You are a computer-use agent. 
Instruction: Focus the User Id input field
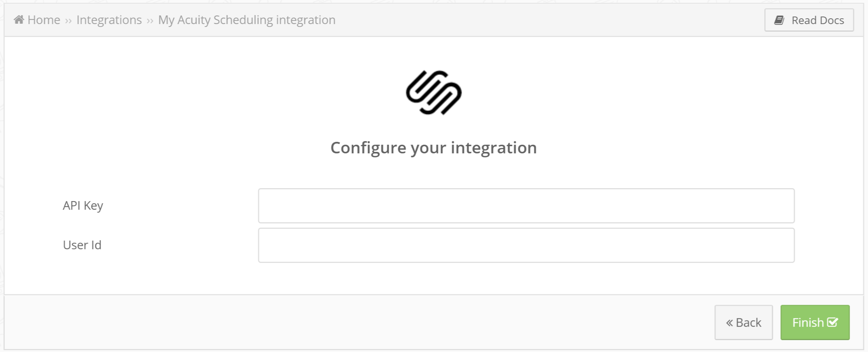[526, 245]
